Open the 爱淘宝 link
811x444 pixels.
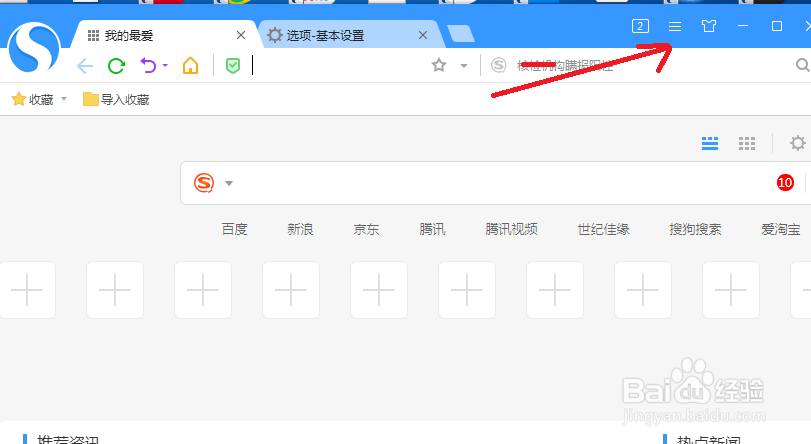tap(780, 229)
